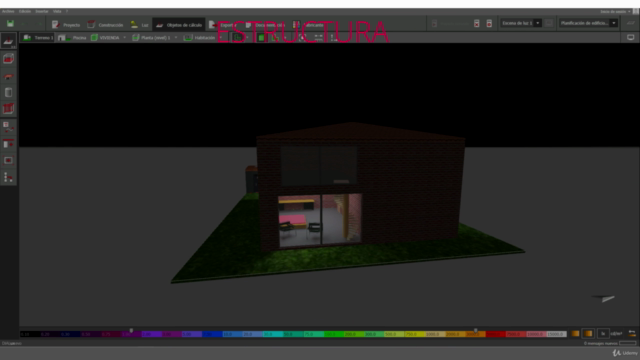Expand the Planta (nivel) 1 dropdown arrow
The height and width of the screenshot is (360, 640).
tap(176, 38)
